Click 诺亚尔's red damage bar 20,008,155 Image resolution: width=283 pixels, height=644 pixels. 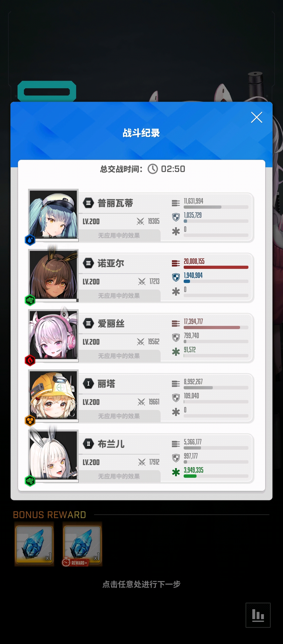tap(216, 267)
